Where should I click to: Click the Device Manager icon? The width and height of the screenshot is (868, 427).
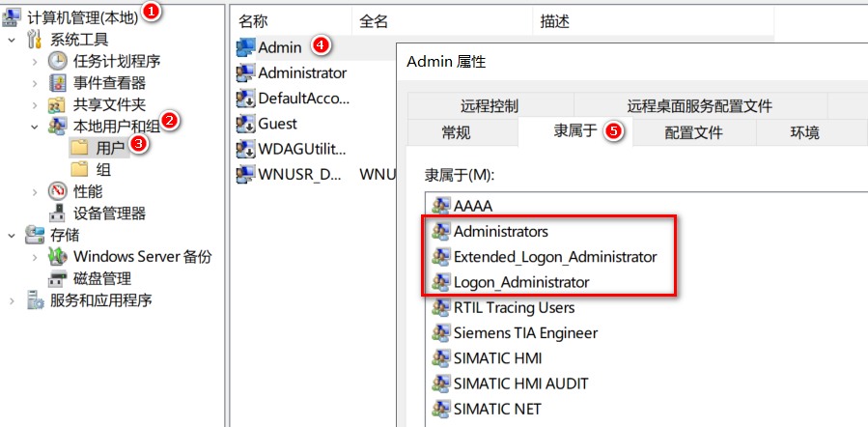58,213
